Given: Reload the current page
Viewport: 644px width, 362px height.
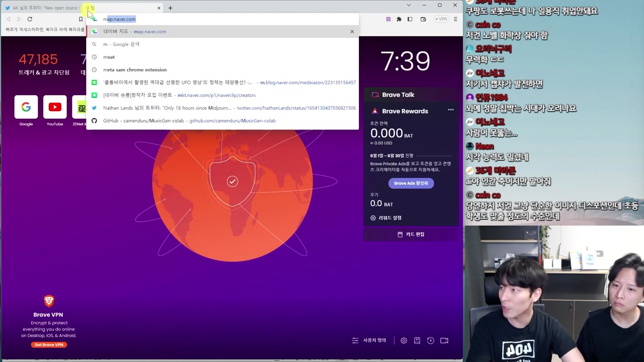Looking at the screenshot, I should [30, 19].
